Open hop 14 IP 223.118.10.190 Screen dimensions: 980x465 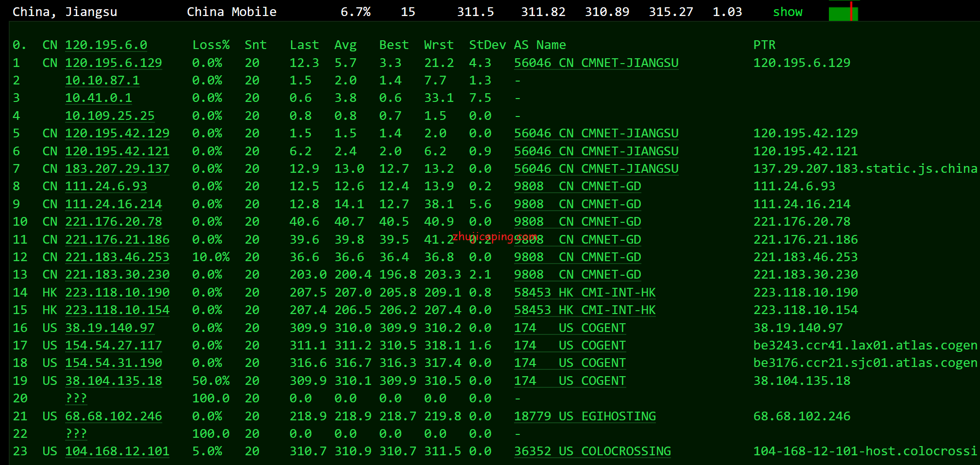(117, 293)
